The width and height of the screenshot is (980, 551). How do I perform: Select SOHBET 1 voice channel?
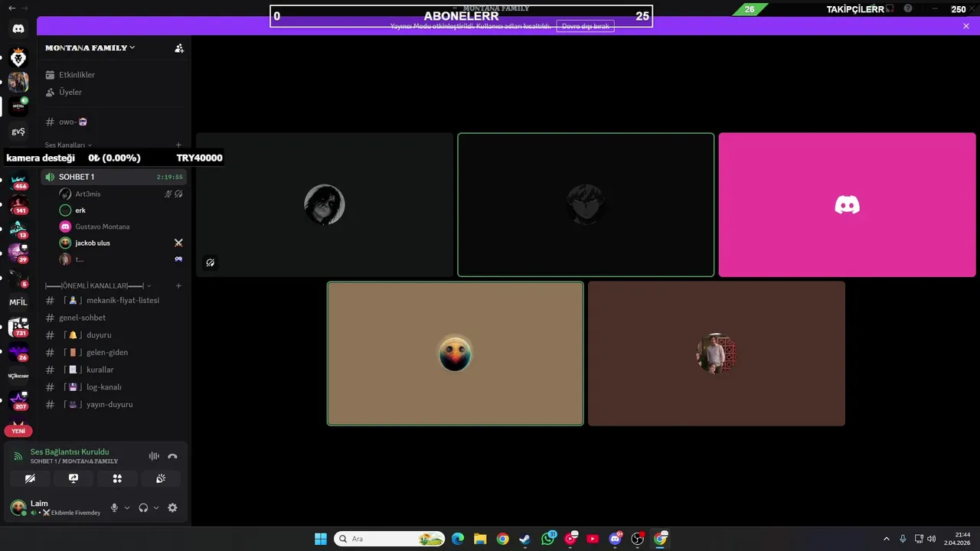[x=113, y=177]
